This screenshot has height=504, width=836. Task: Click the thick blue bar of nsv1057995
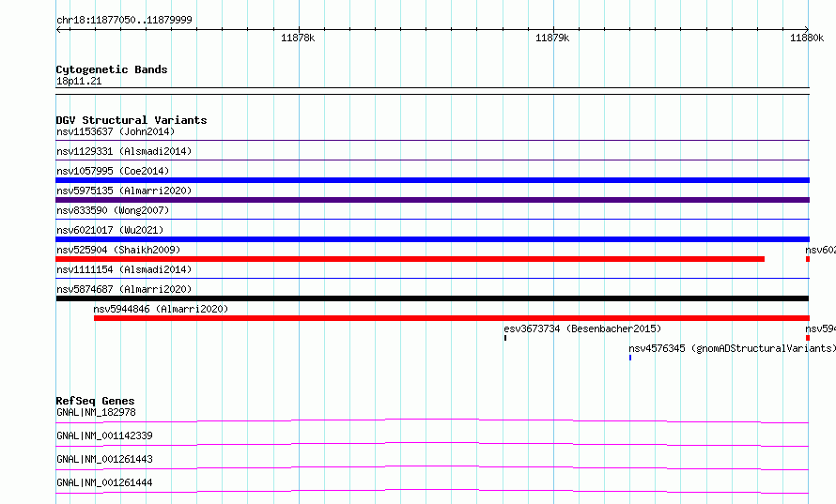432,180
